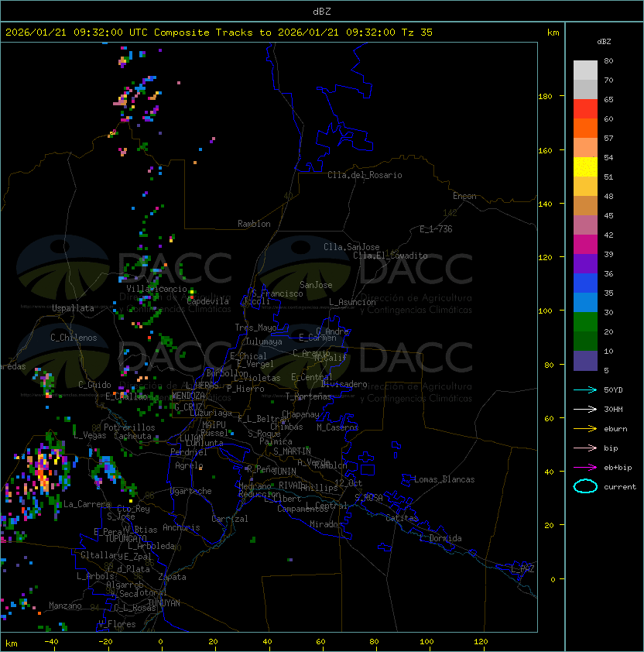Click the 'L_Dormida' map label
This screenshot has width=644, height=652.
[x=440, y=538]
